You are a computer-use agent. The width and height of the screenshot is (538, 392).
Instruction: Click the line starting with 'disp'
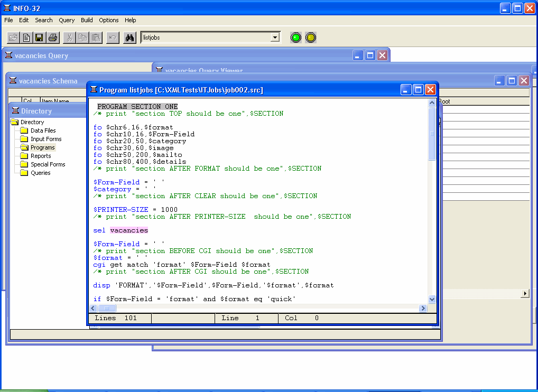pos(214,285)
